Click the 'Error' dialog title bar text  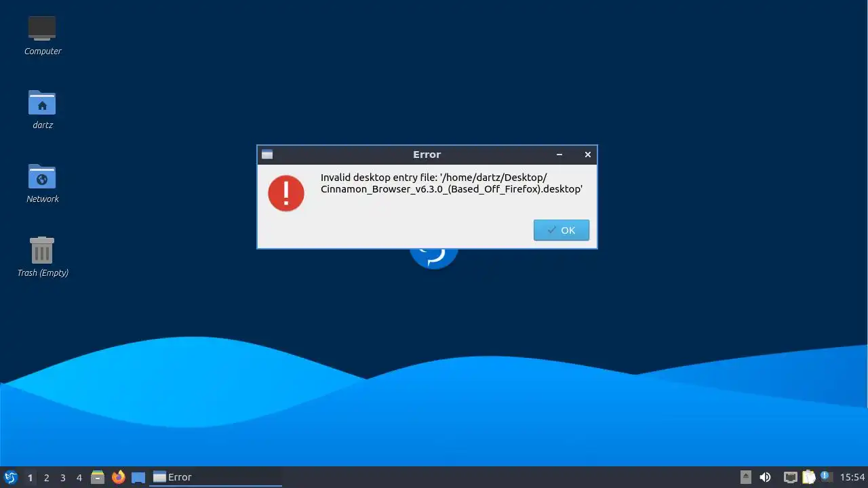[x=427, y=155]
